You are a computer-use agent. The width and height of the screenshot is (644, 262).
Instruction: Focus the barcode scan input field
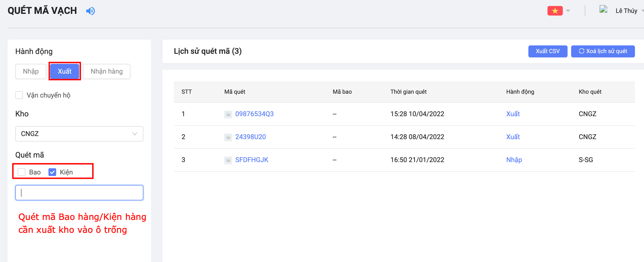[x=79, y=193]
